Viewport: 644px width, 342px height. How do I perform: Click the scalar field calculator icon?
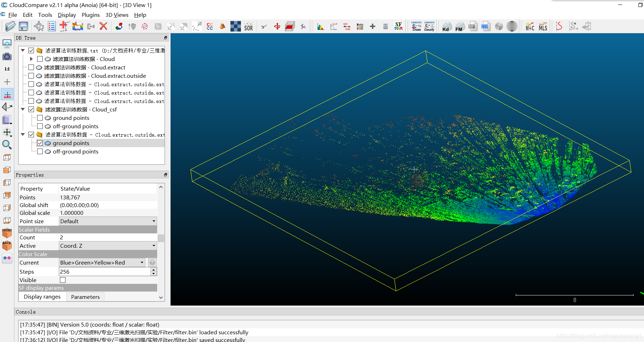click(386, 26)
